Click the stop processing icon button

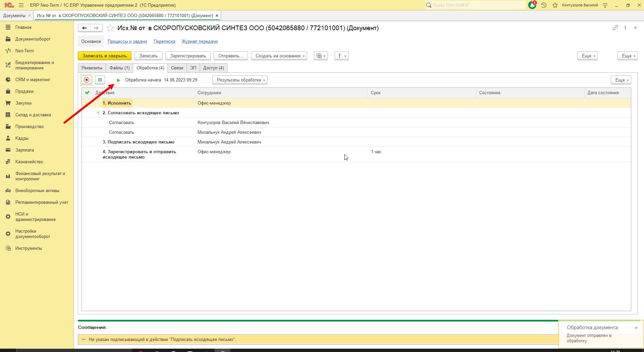[x=87, y=80]
